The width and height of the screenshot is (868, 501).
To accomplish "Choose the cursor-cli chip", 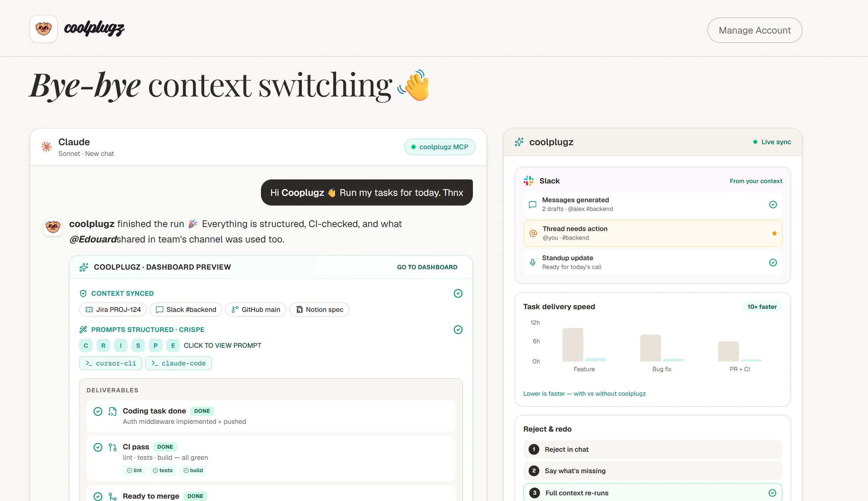I will [110, 364].
